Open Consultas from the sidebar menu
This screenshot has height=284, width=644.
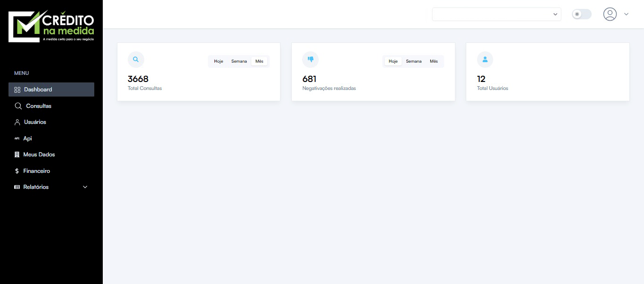point(38,106)
